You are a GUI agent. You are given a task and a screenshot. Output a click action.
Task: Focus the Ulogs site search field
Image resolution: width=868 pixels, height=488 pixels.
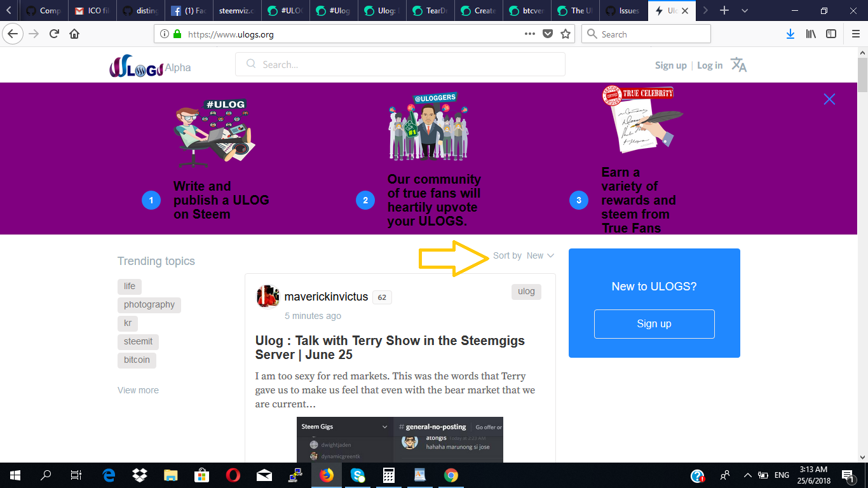(400, 64)
